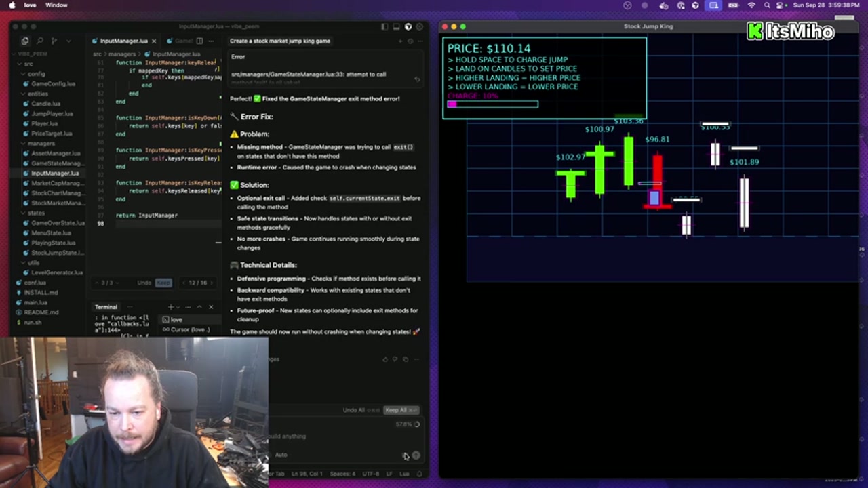Open the Auto model selector dropdown

(x=281, y=455)
